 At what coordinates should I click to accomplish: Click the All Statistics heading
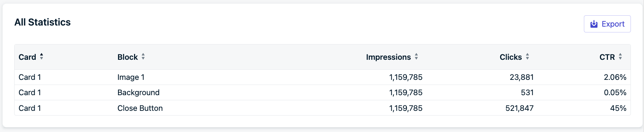click(x=43, y=22)
